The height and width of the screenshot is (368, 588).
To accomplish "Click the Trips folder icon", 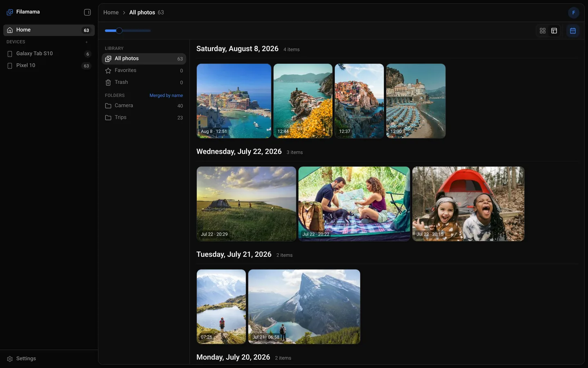I will point(108,118).
